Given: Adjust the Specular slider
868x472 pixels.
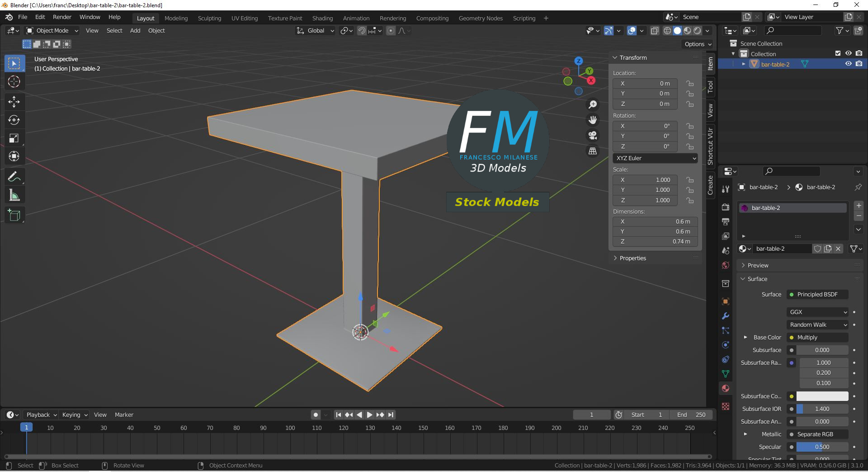Looking at the screenshot, I should coord(822,447).
